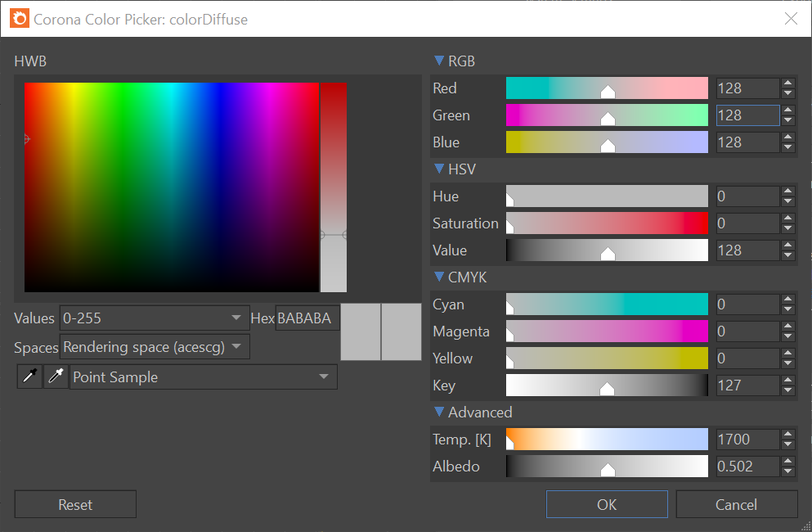Collapse the HSV section

[439, 169]
